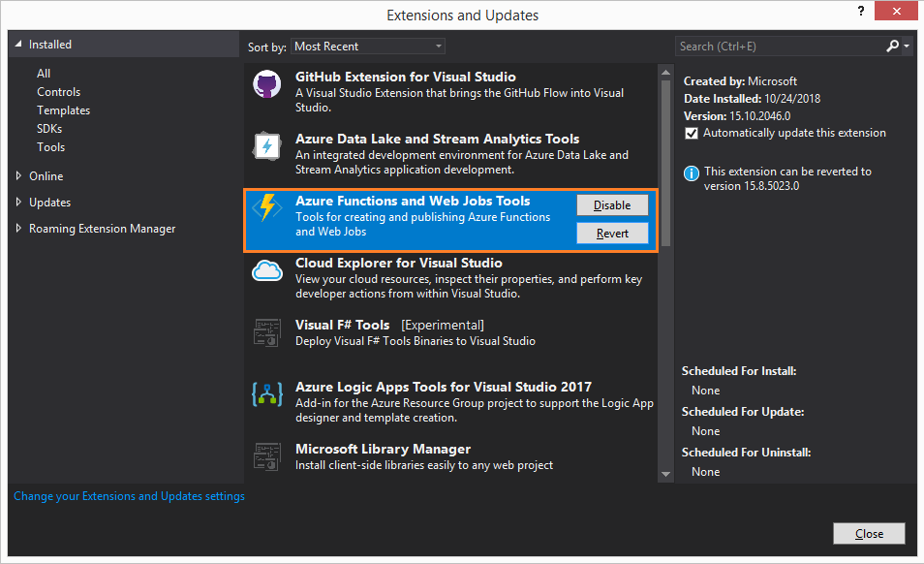Click the Created by: Microsoft text

coord(740,81)
